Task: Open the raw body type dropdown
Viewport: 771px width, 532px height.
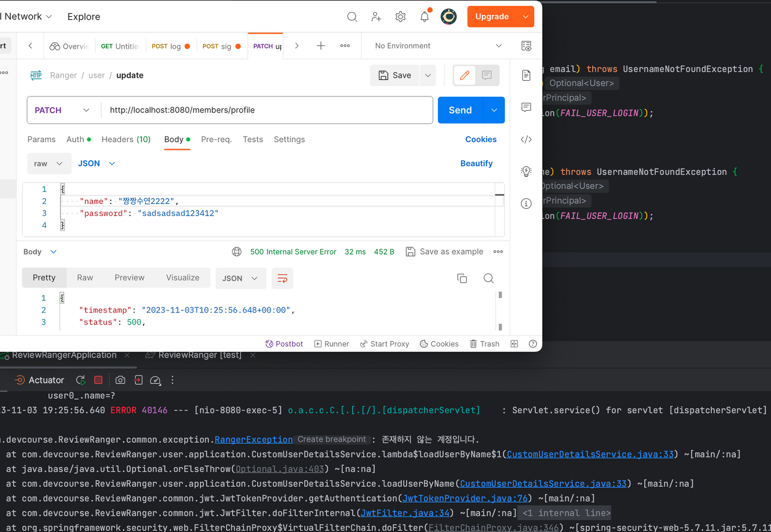Action: [x=49, y=164]
